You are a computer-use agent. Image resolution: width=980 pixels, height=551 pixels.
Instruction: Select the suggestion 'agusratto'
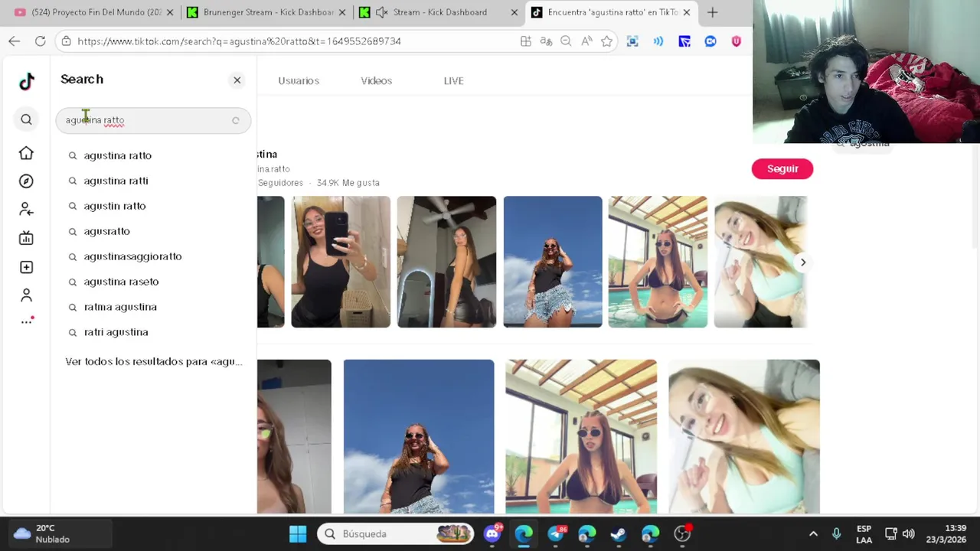[106, 231]
